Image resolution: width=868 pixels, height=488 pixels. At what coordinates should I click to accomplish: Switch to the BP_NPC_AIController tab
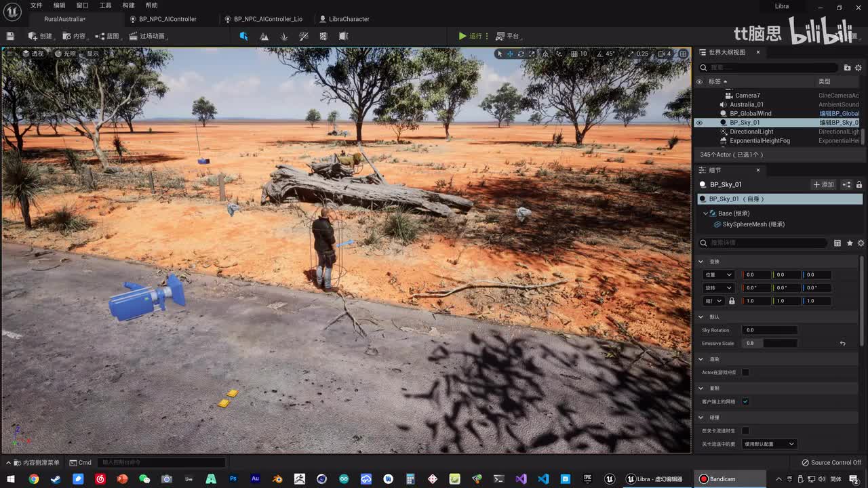point(167,19)
